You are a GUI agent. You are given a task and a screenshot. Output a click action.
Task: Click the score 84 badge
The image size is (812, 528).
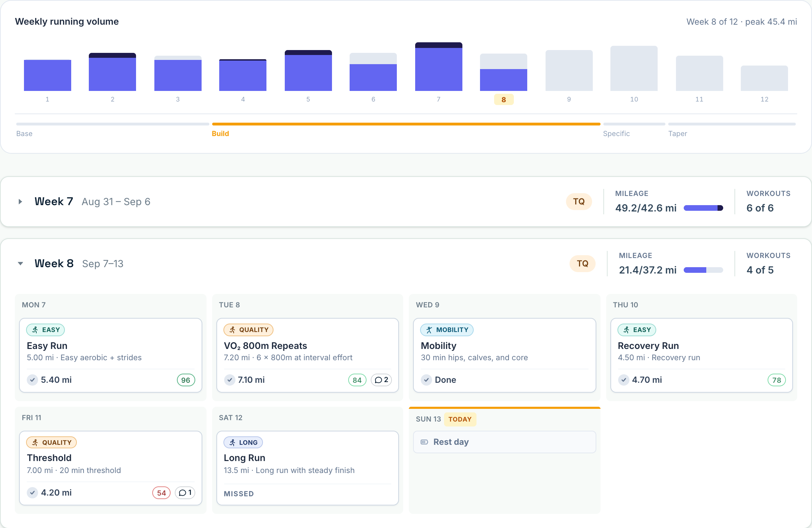[357, 380]
